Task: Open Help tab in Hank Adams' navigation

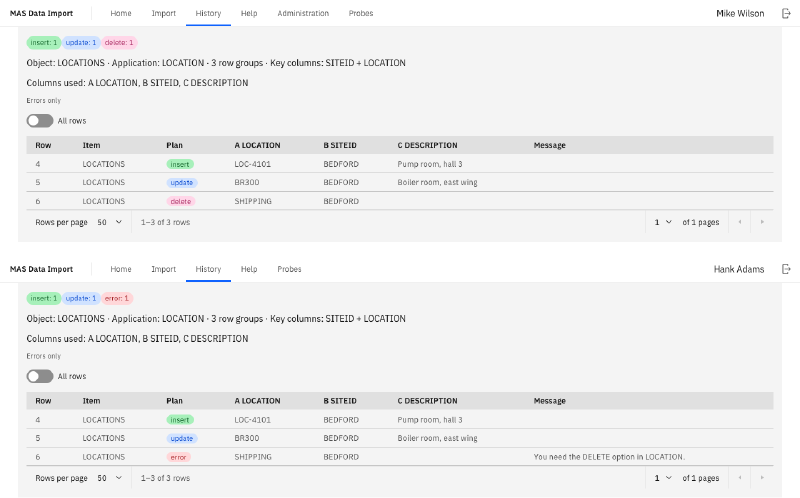Action: coord(249,269)
